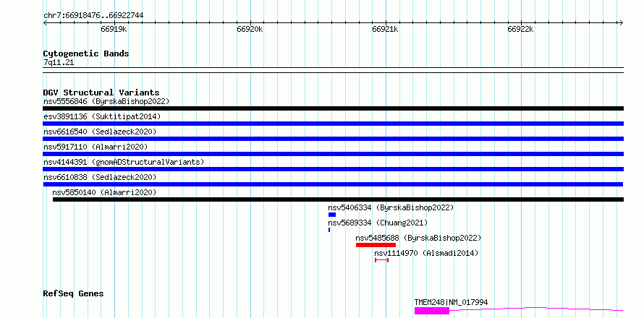
Task: Open nsv5406334 (ByrskaBishop2022) variant label
Action: [x=391, y=207]
